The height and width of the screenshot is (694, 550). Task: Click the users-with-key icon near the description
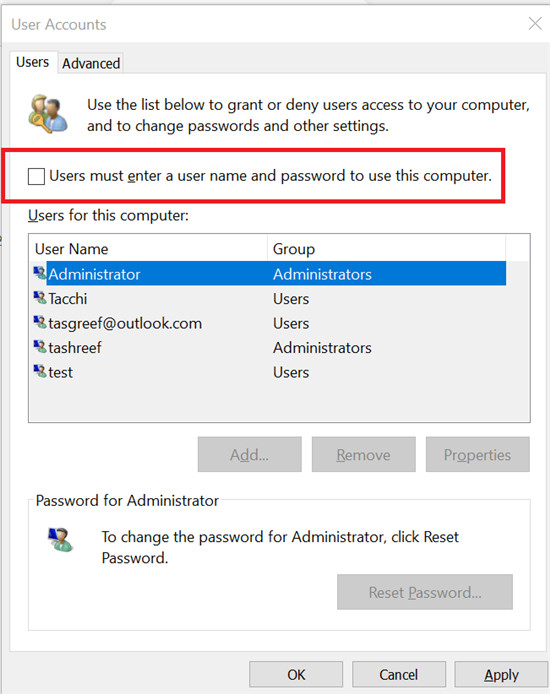coord(48,114)
